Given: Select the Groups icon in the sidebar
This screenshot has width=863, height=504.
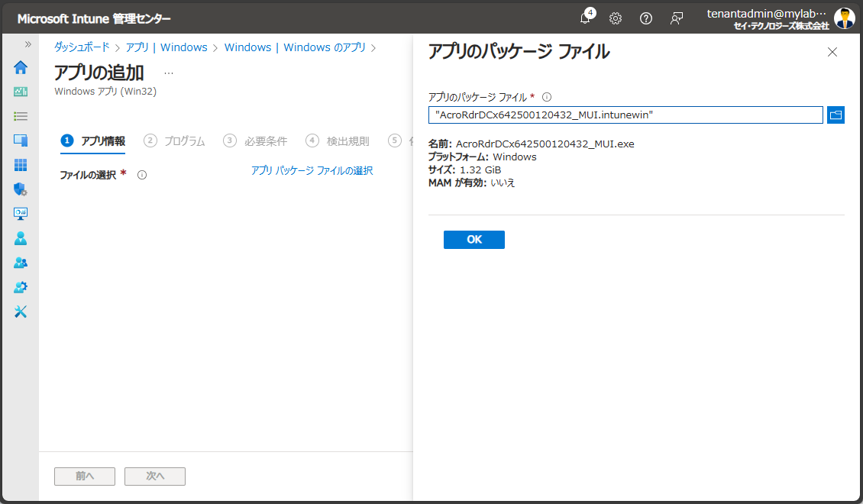Looking at the screenshot, I should pos(21,263).
